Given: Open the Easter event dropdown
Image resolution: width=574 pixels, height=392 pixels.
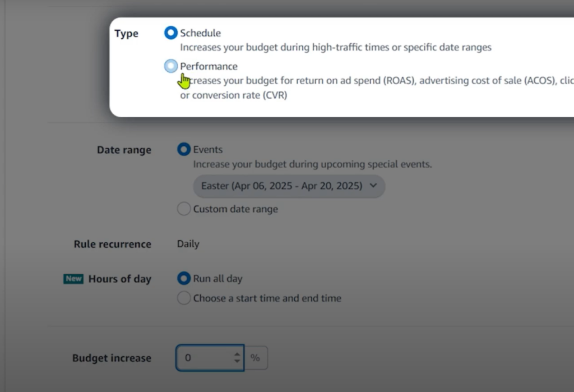Looking at the screenshot, I should (x=289, y=186).
